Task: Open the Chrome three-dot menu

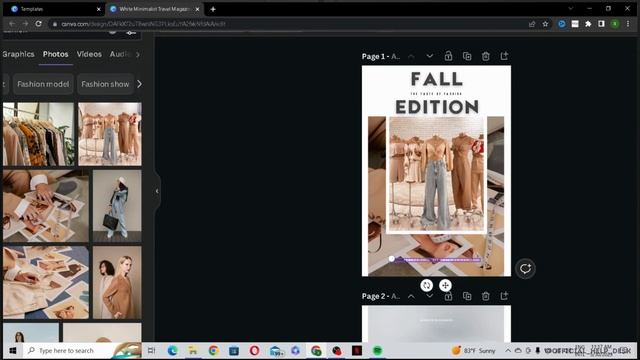Action: (x=628, y=24)
